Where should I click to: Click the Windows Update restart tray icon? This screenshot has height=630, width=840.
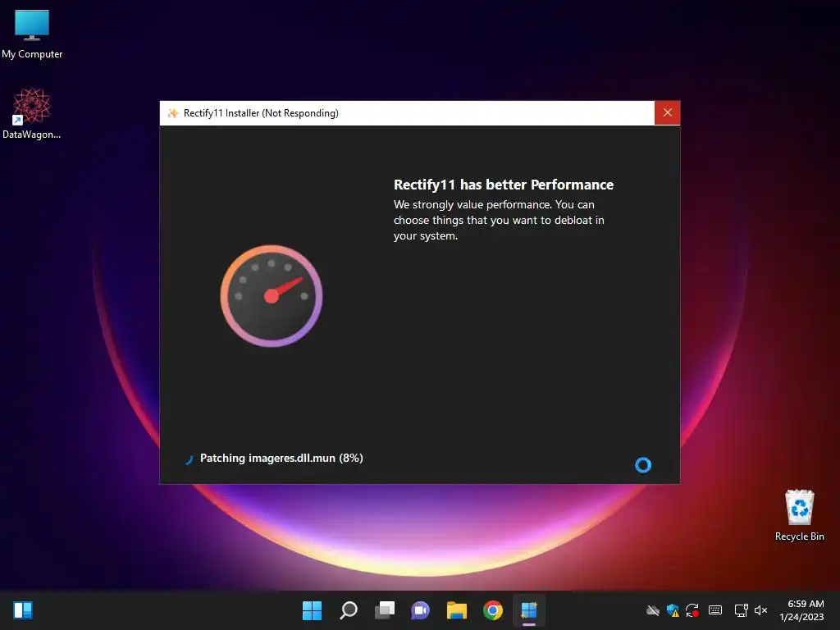click(x=692, y=610)
